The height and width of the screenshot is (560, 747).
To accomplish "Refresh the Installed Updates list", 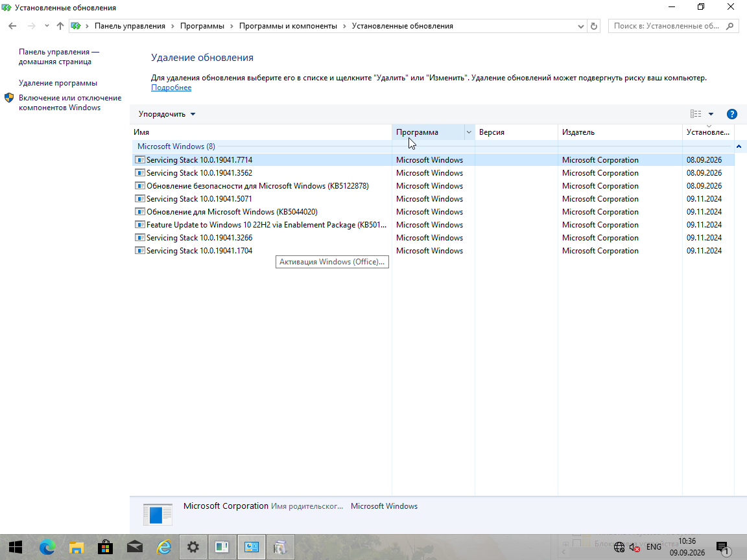I will coord(593,26).
